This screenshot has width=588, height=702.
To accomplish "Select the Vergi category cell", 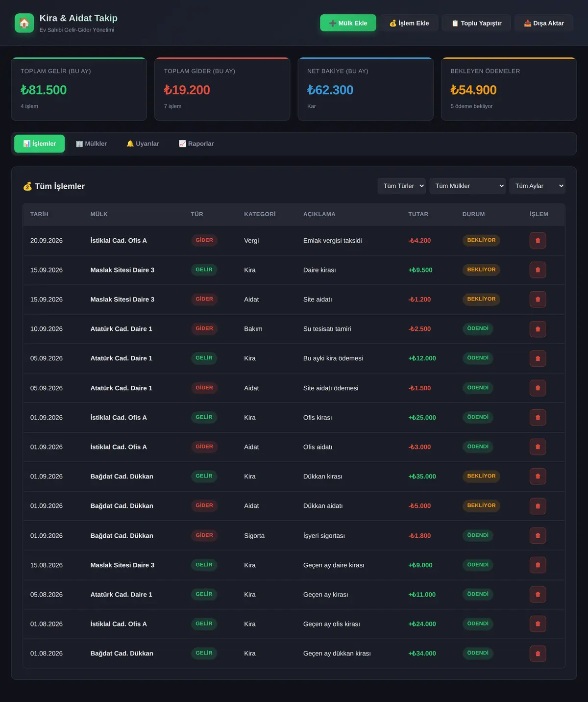I will click(x=251, y=241).
